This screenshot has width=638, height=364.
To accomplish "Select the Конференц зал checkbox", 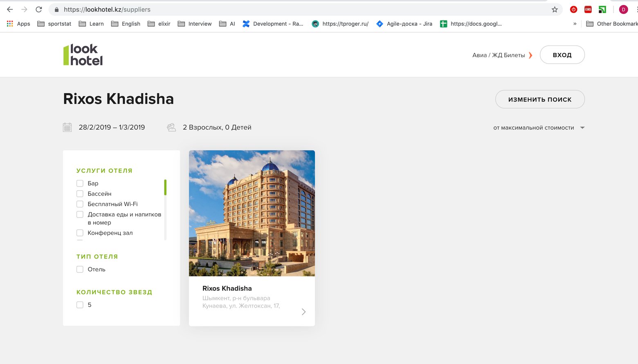I will (x=80, y=233).
